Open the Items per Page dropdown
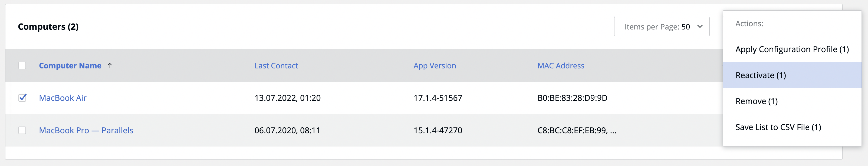This screenshot has height=166, width=868. (661, 26)
